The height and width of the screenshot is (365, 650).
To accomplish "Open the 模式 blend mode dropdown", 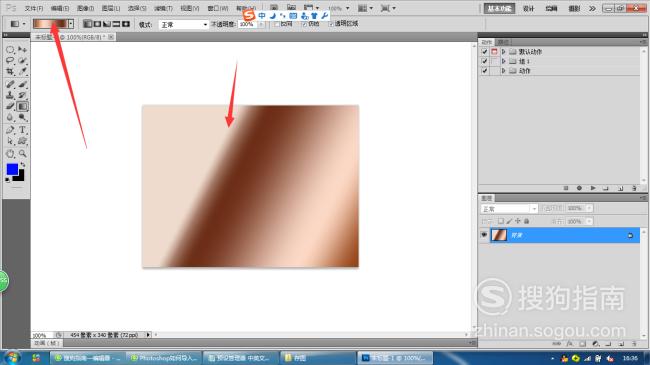I will pos(183,25).
